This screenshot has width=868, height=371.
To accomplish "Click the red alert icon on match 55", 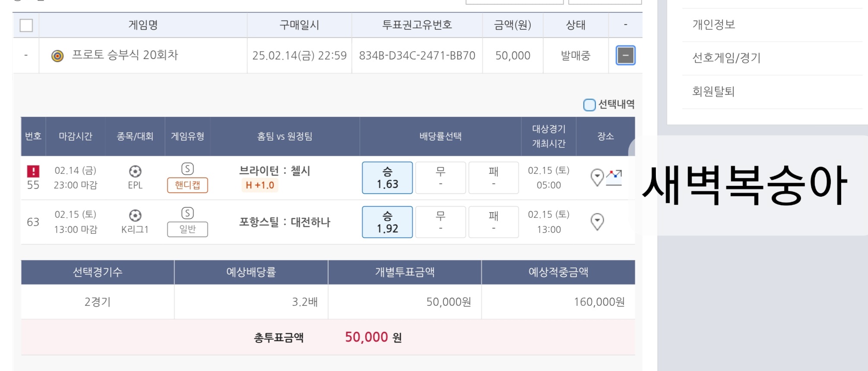I will point(33,171).
